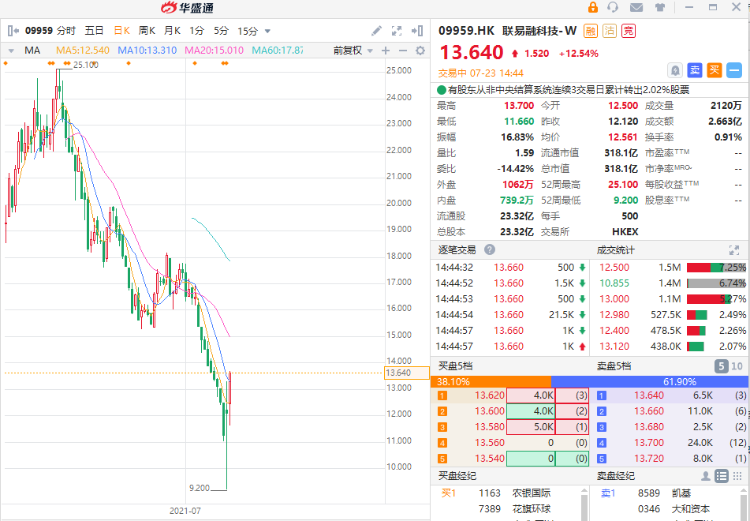Hide right quote panel with arrow icon
The image size is (750, 521).
tap(417, 31)
